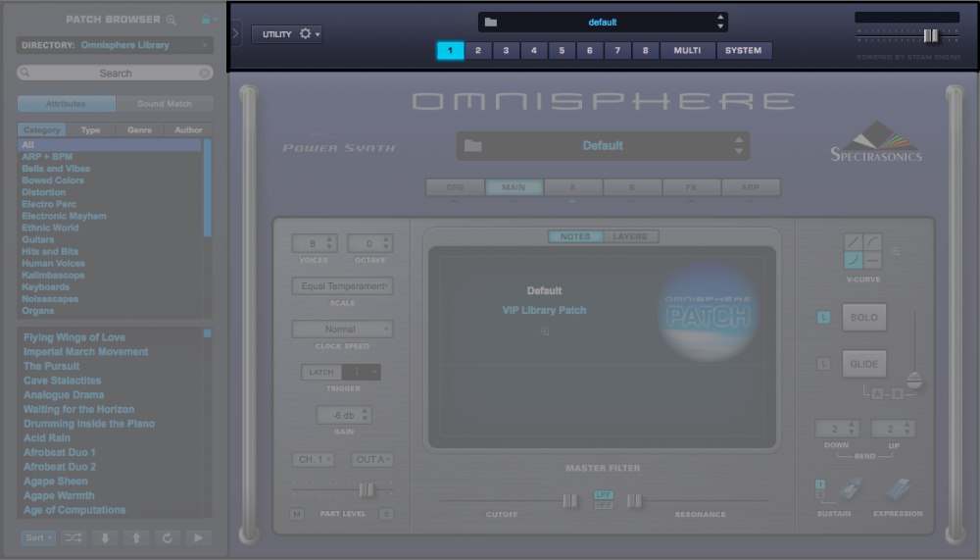Open the MULTI page

coord(688,51)
